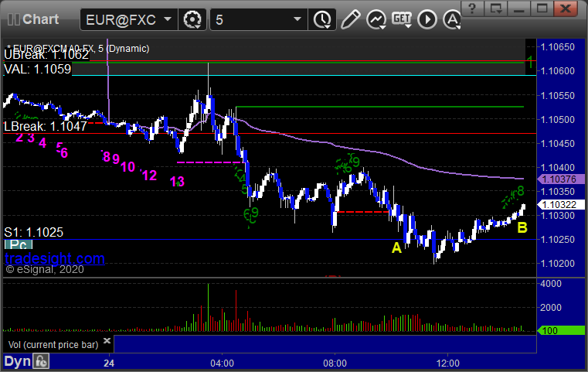Viewport: 588px width, 372px height.
Task: Start bar replay with the play icon
Action: 427,19
